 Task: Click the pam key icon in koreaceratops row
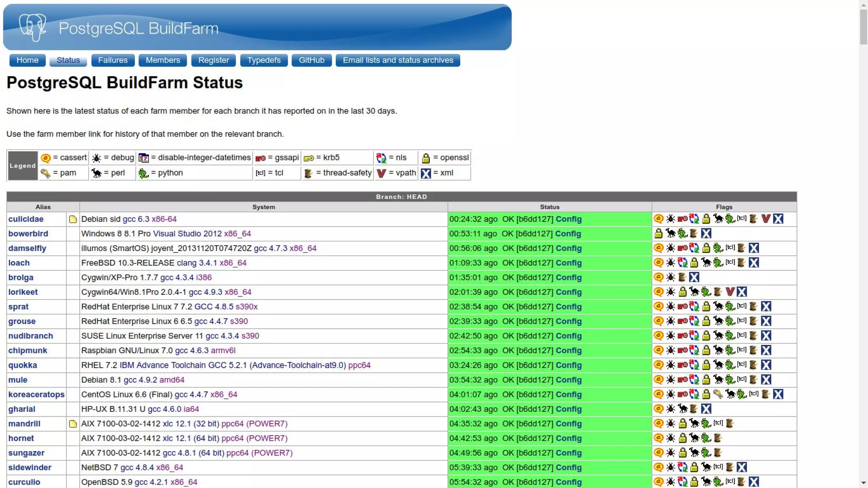coord(718,394)
